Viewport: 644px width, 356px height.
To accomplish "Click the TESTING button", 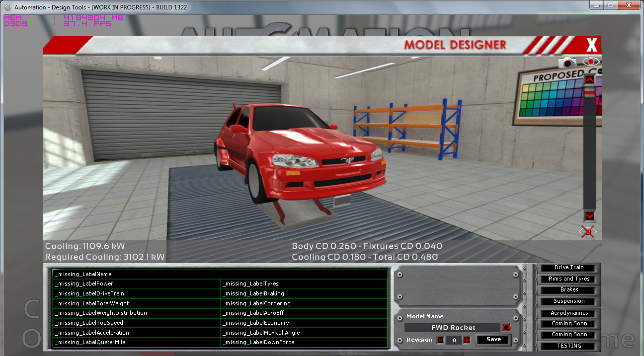I will click(x=569, y=346).
